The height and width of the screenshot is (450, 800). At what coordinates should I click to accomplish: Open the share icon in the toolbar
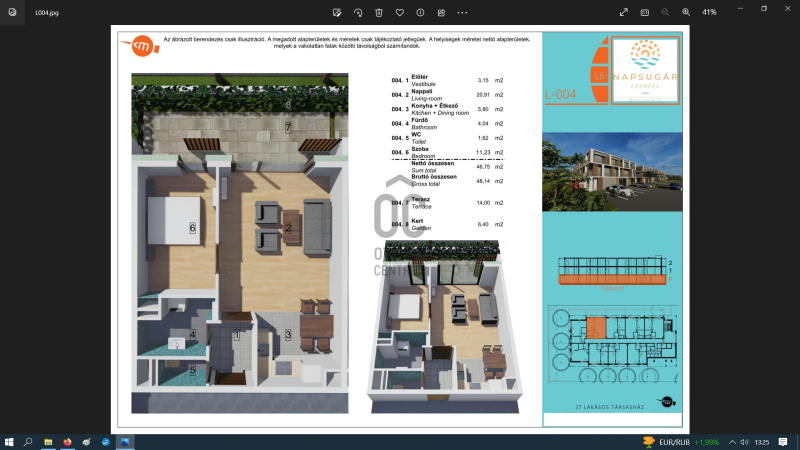coord(441,12)
